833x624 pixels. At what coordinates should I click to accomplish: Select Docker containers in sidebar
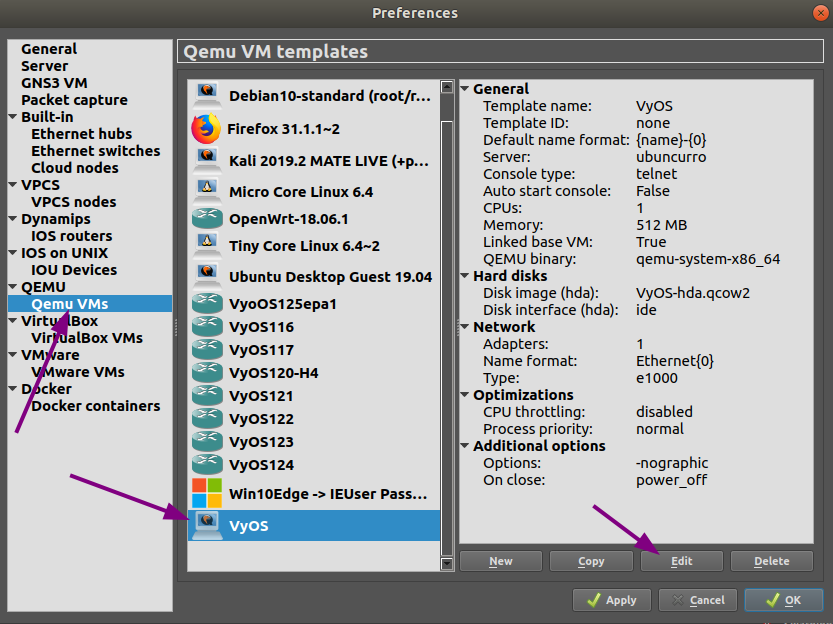coord(95,406)
